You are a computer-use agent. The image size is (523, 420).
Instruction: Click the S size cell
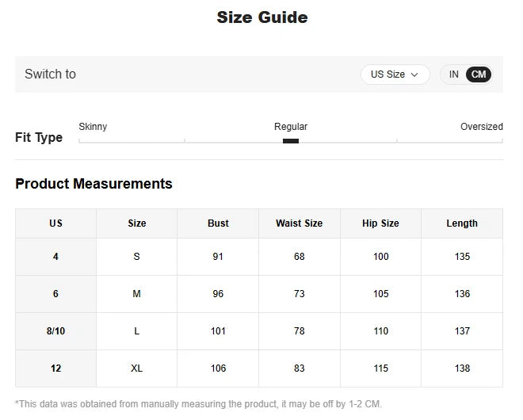point(137,257)
